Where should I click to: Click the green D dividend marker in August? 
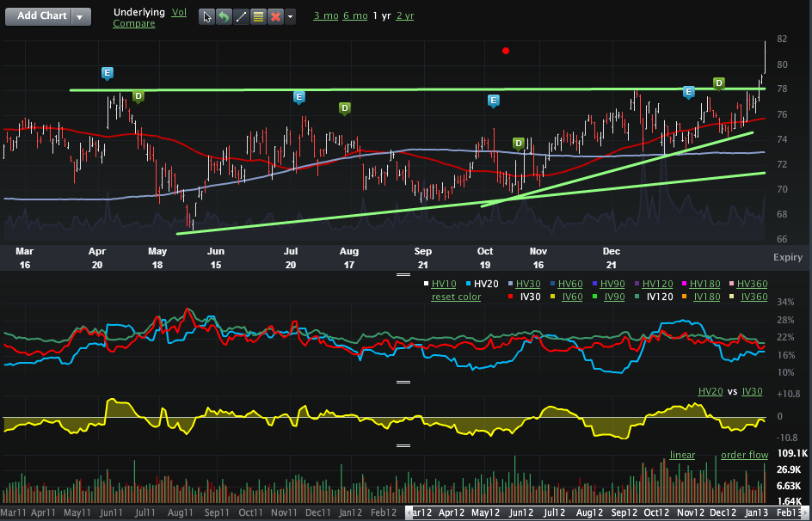pos(344,108)
